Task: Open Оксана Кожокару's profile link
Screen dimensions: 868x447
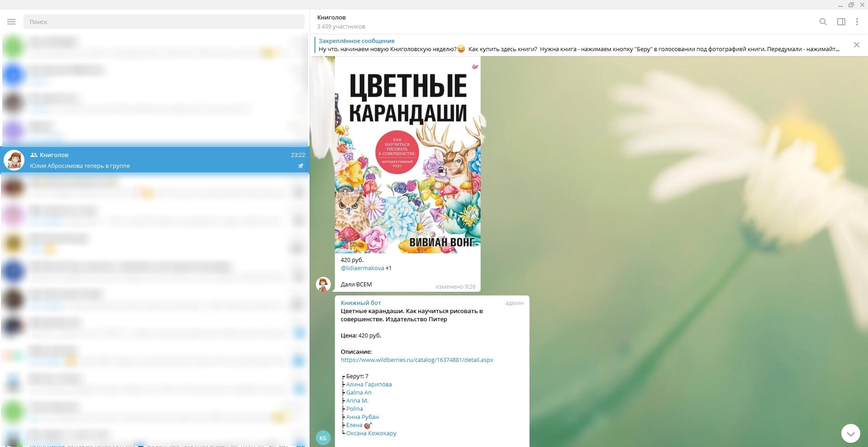Action: coord(371,433)
